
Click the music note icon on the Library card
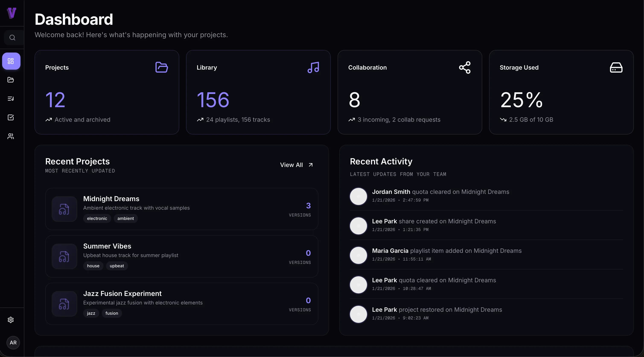[x=313, y=67]
